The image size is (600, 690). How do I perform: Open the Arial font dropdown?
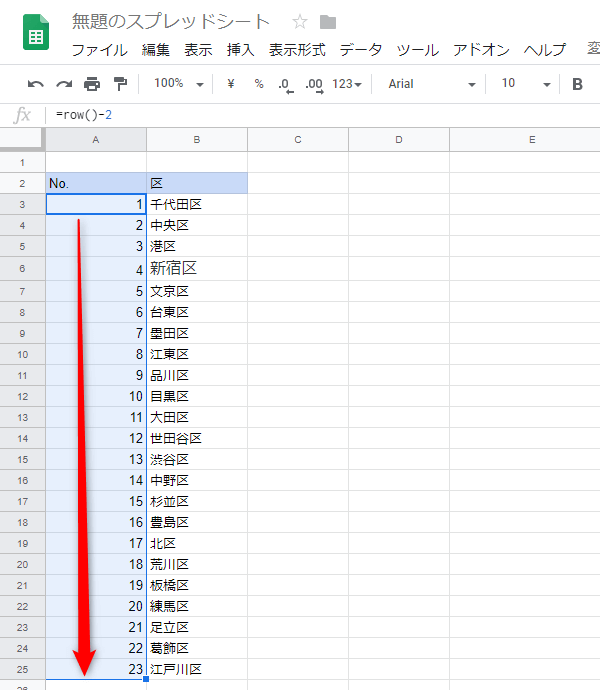pos(432,84)
